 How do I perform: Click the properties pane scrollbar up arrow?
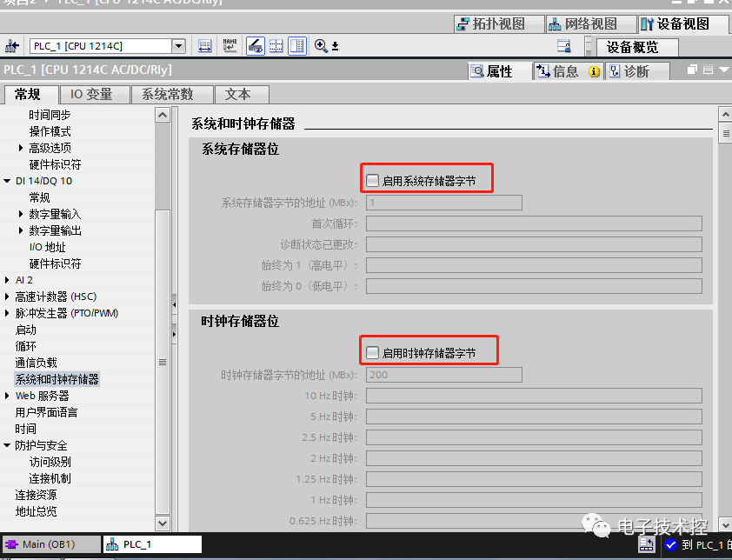point(725,115)
